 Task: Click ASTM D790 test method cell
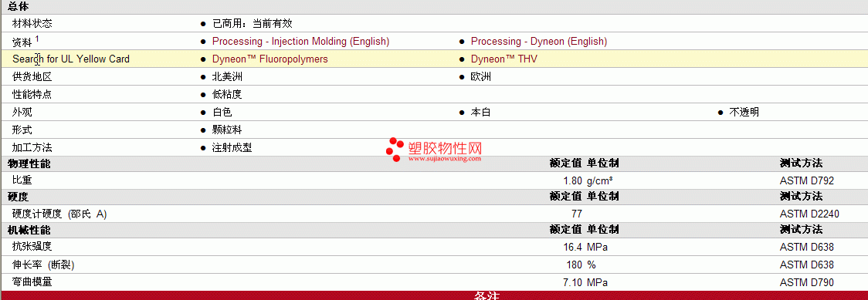pos(806,282)
